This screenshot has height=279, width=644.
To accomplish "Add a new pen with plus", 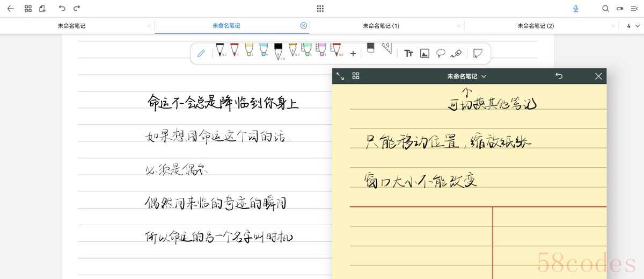I will pos(353,53).
